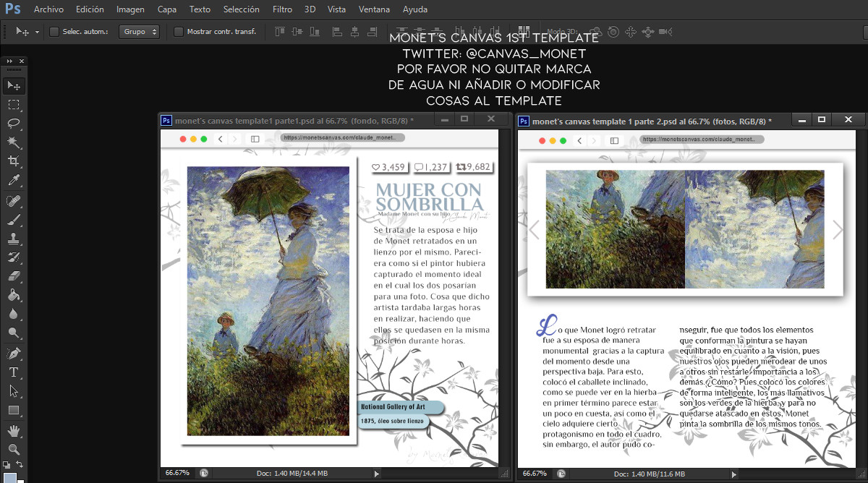Viewport: 868px width, 483px height.
Task: Click the align horizontal centers icon
Action: coord(354,32)
